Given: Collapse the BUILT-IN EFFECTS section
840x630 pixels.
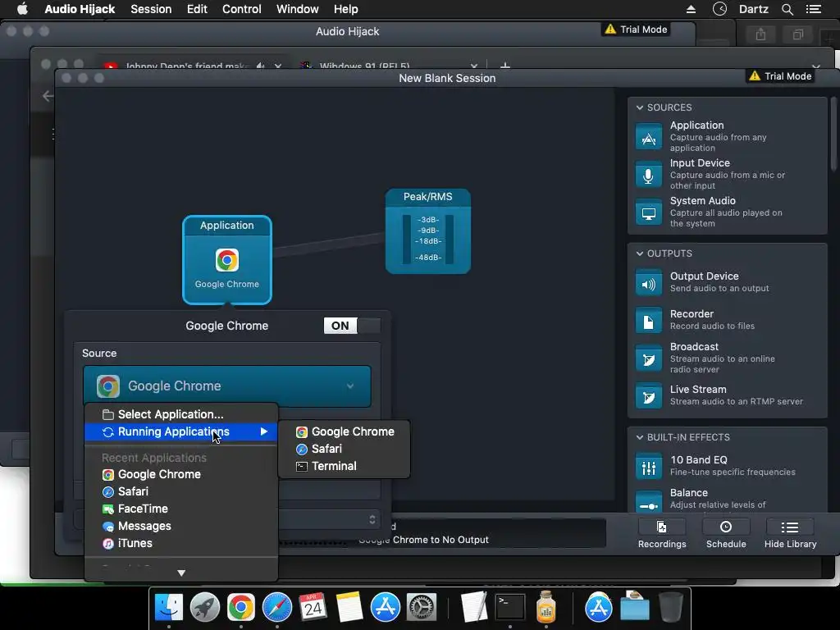Looking at the screenshot, I should tap(640, 437).
